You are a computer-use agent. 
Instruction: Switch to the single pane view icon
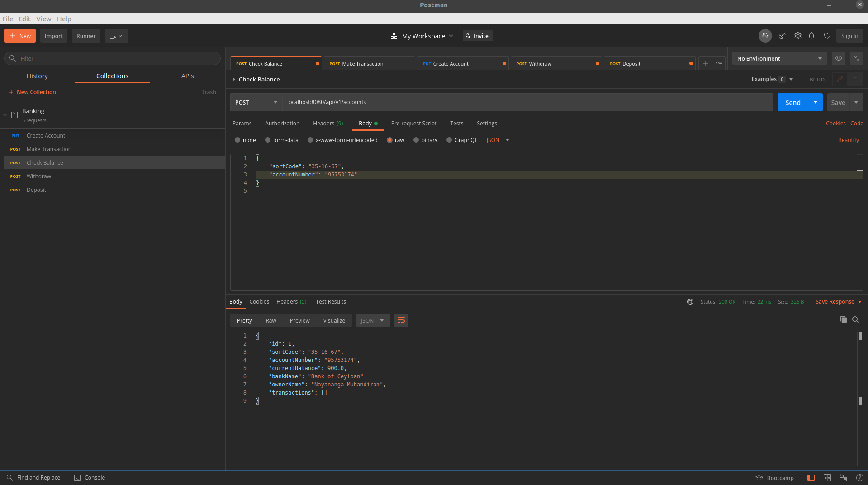point(811,478)
